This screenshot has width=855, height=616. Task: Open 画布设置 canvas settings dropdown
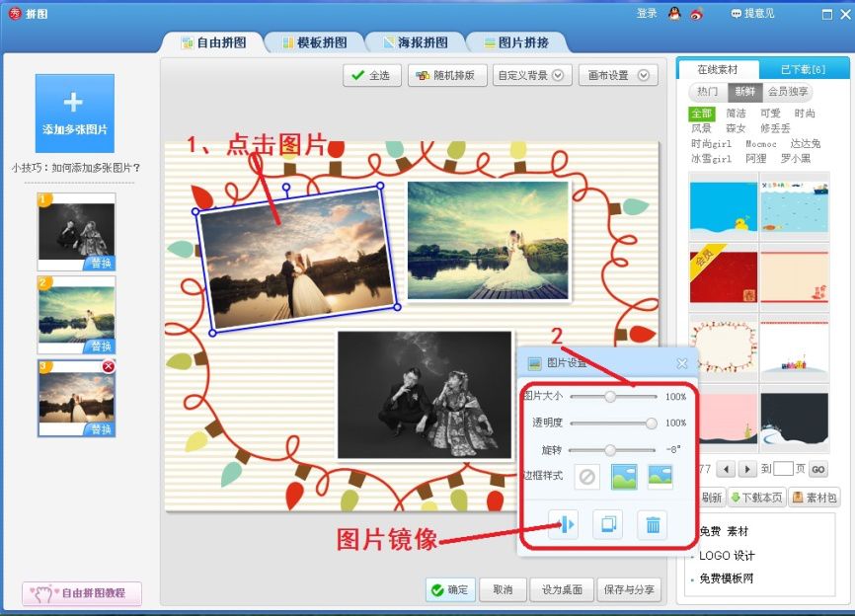(618, 75)
